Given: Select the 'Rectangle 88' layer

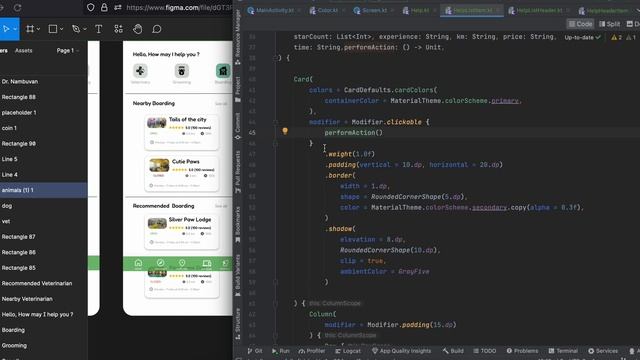Looking at the screenshot, I should click(44, 97).
